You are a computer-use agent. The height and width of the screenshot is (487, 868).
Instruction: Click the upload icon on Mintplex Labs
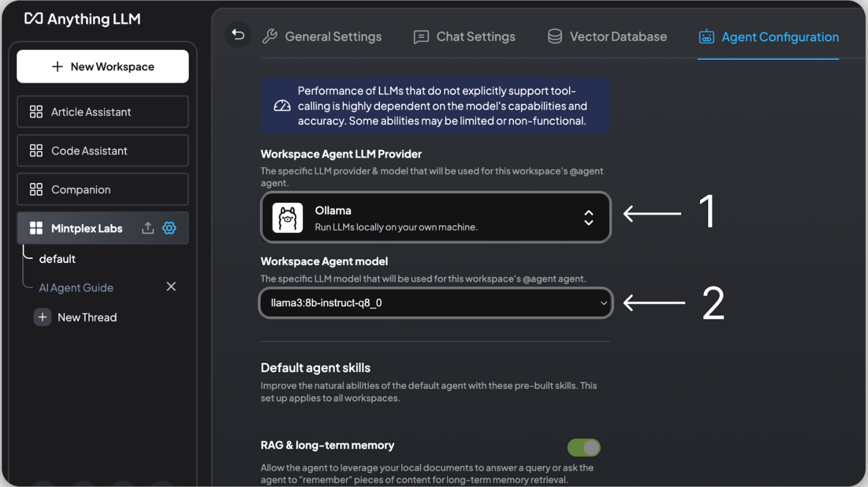(x=148, y=228)
